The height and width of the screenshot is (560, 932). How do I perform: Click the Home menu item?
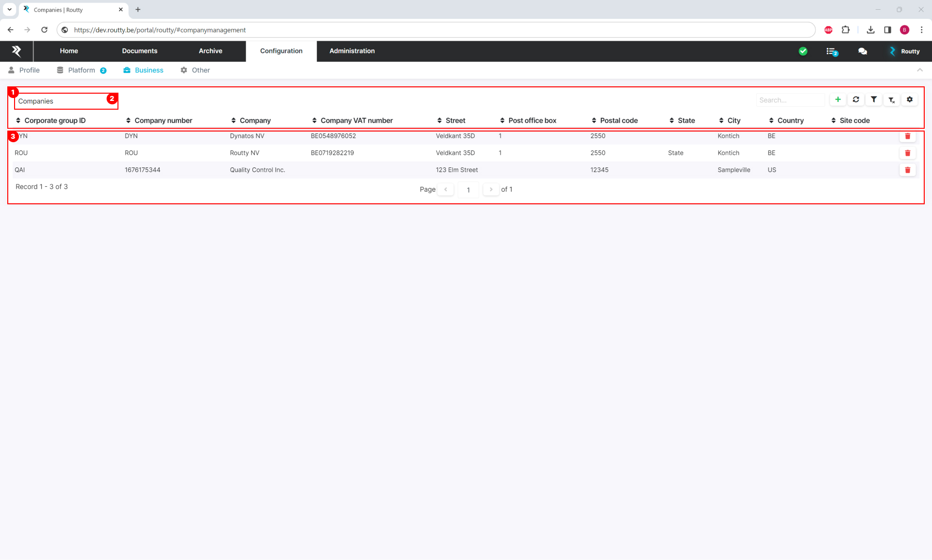pyautogui.click(x=68, y=50)
